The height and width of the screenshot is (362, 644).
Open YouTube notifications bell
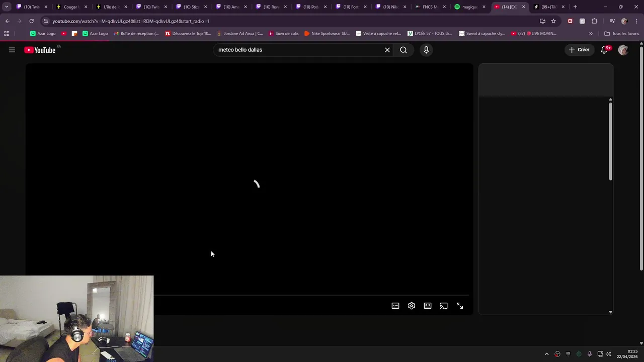[x=604, y=50]
